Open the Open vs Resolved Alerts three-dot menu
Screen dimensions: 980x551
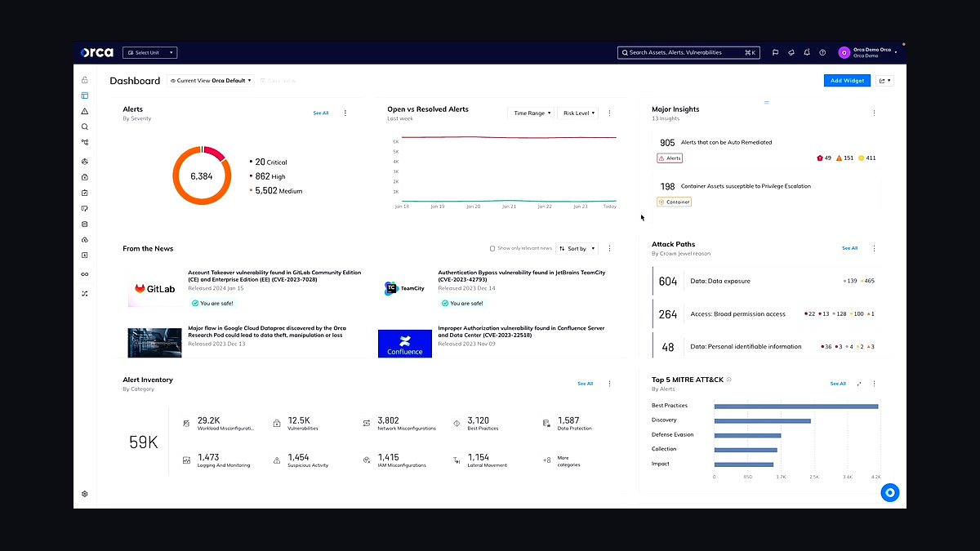[x=609, y=113]
